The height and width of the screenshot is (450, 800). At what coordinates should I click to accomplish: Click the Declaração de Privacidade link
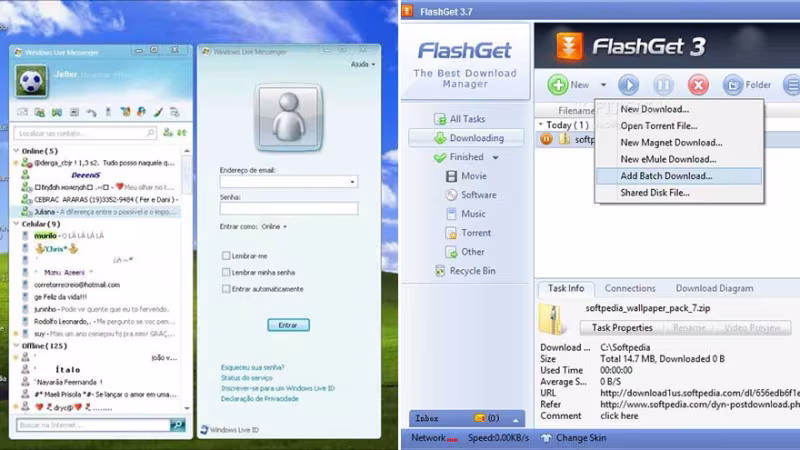tap(260, 399)
